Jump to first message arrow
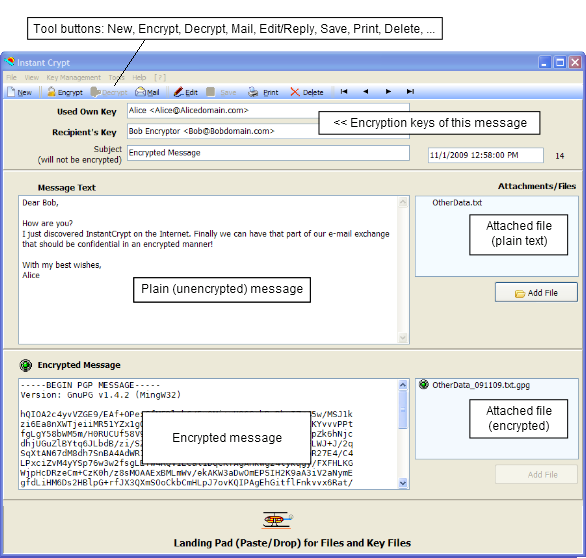The width and height of the screenshot is (586, 558). coord(344,92)
